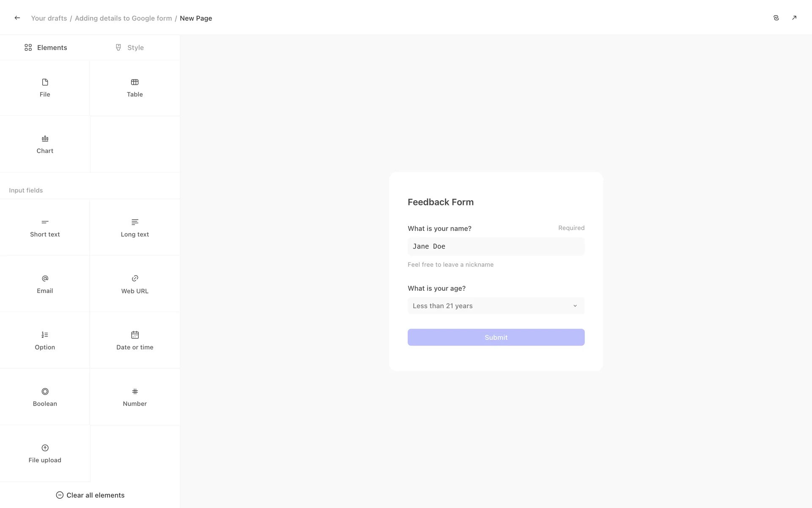812x508 pixels.
Task: Add a Chart element
Action: coord(45,144)
